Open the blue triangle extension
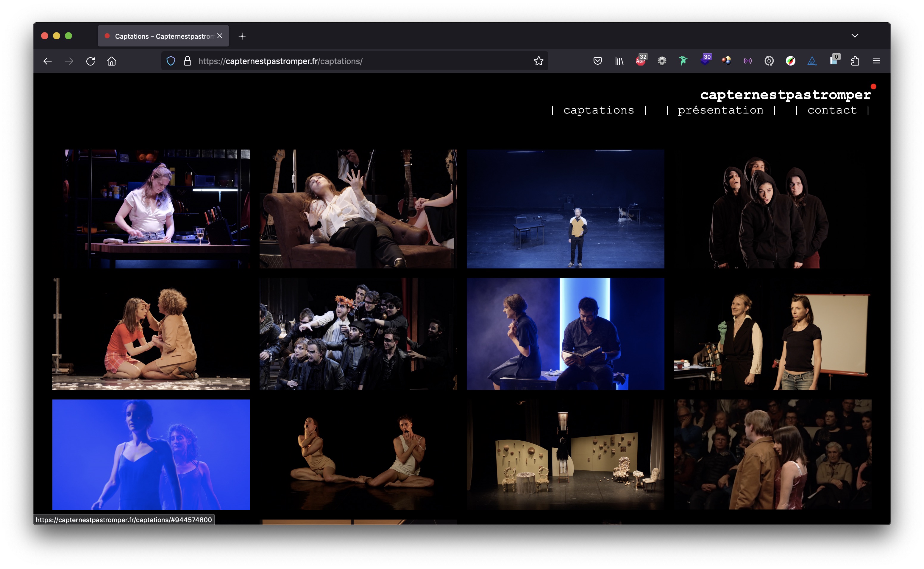Screen dimensions: 924x569 (812, 61)
